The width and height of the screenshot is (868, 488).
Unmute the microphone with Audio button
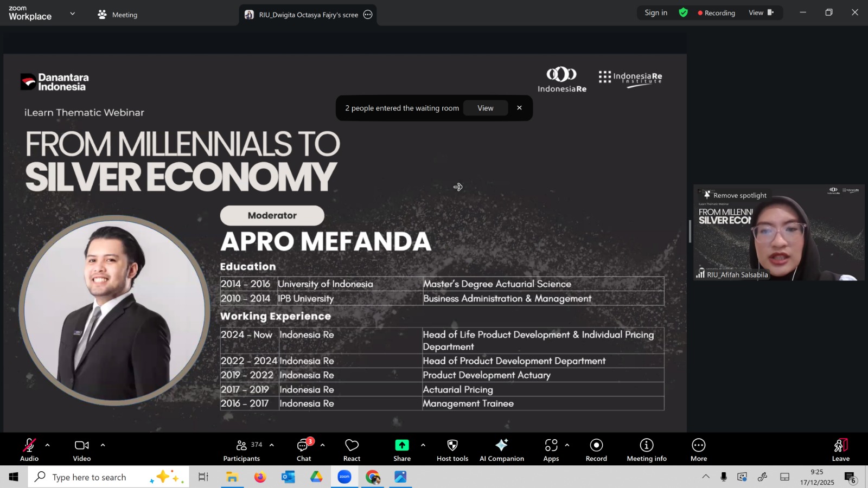[29, 450]
